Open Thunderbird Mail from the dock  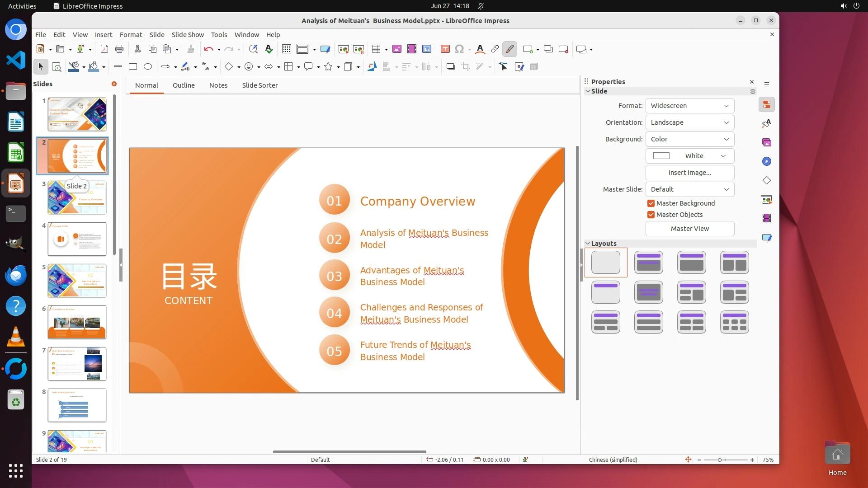[16, 275]
